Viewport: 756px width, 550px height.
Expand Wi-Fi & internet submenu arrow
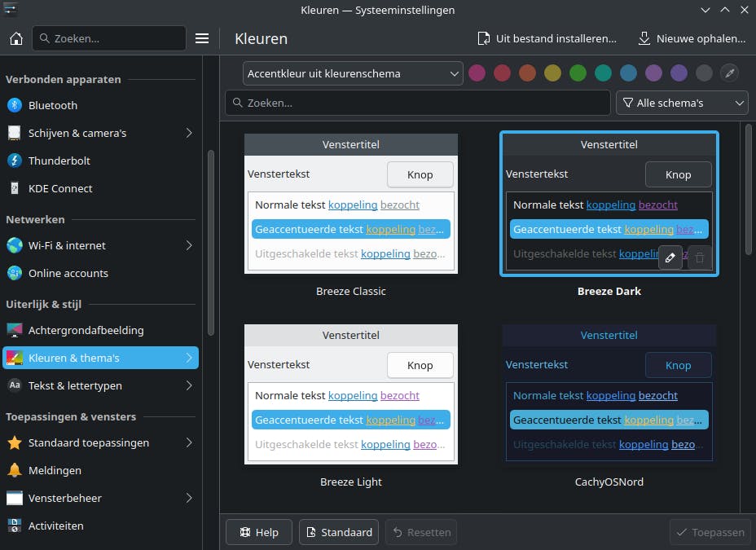189,245
